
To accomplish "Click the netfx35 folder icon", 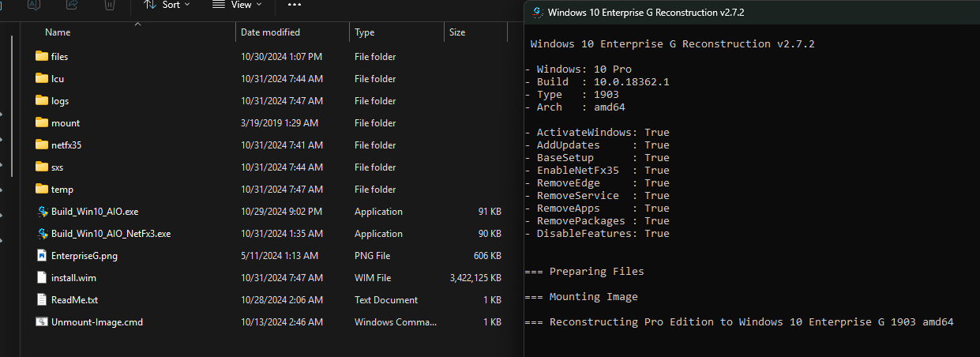I will 42,145.
